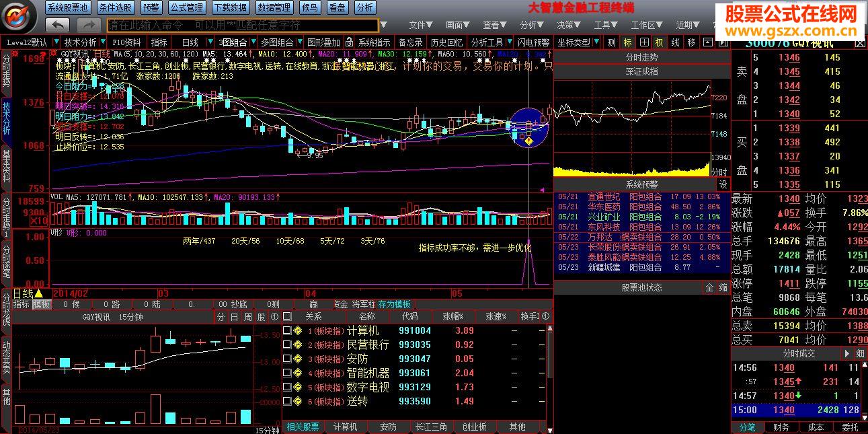Toggle the select-all checkbox in the table header
This screenshot has width=868, height=434.
pyautogui.click(x=287, y=316)
